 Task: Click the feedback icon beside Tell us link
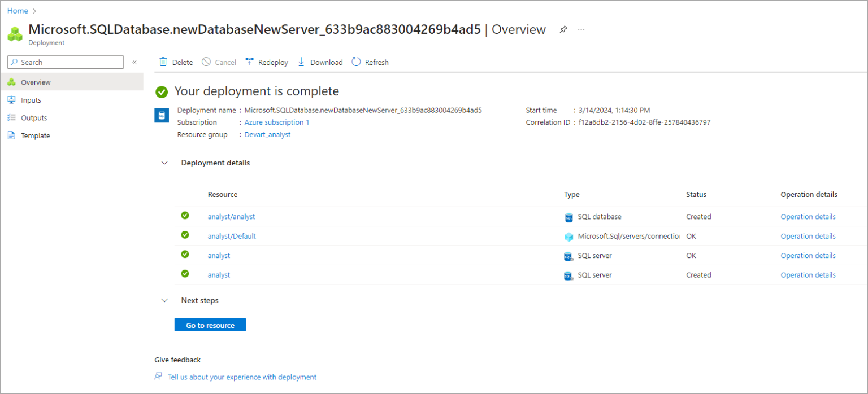(158, 377)
